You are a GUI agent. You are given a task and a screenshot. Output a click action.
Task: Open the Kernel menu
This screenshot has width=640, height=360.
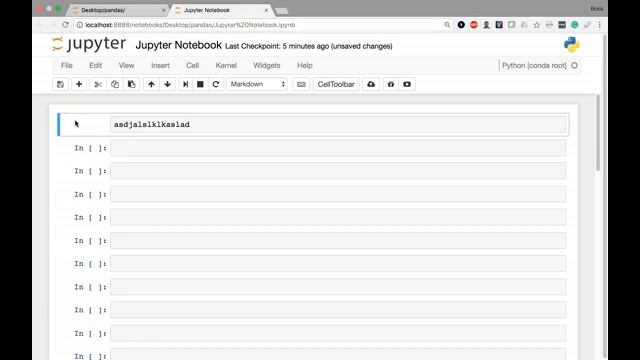click(226, 65)
